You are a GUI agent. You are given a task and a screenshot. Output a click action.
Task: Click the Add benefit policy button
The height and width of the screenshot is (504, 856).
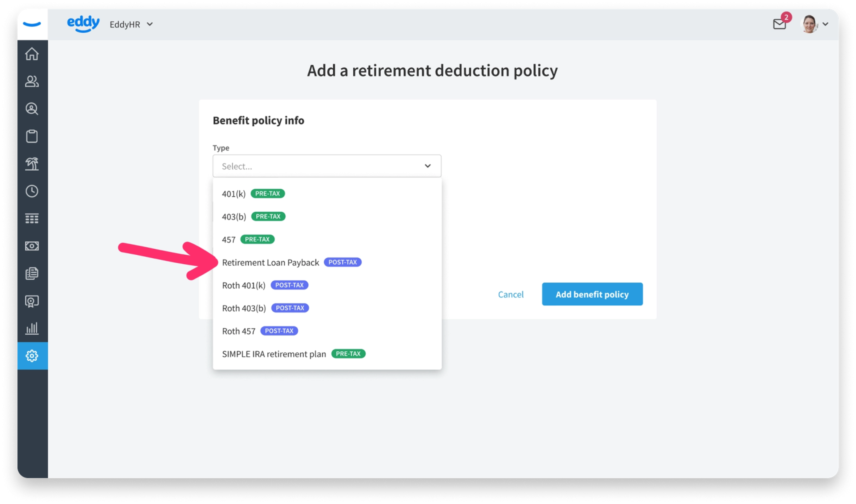pyautogui.click(x=592, y=294)
